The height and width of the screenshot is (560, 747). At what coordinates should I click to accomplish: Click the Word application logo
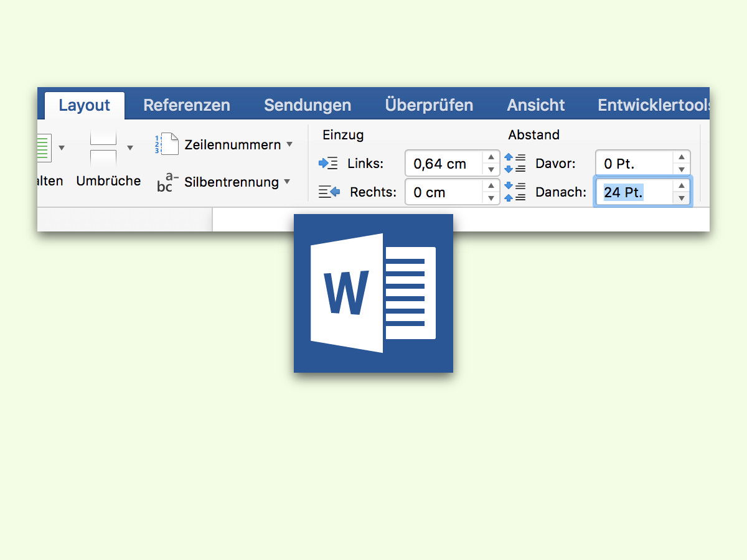(x=374, y=294)
